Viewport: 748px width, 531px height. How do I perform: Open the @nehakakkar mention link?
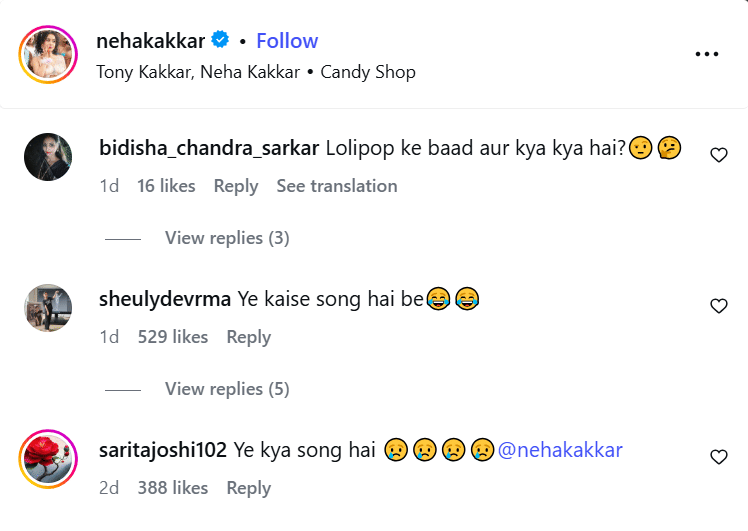point(560,450)
